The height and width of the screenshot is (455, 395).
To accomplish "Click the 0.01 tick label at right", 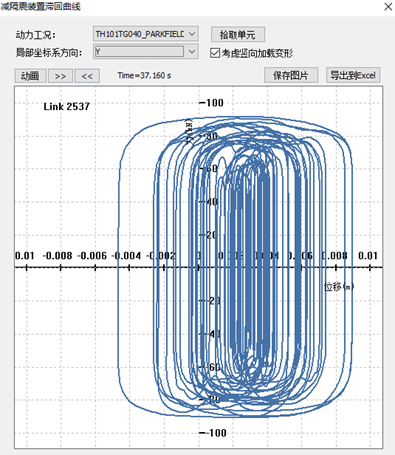I will [x=368, y=256].
